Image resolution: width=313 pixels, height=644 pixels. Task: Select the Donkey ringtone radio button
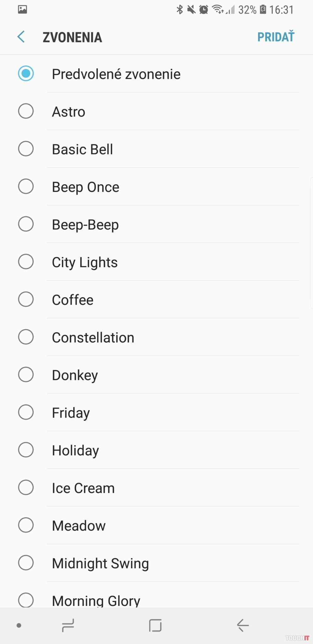[x=26, y=375]
